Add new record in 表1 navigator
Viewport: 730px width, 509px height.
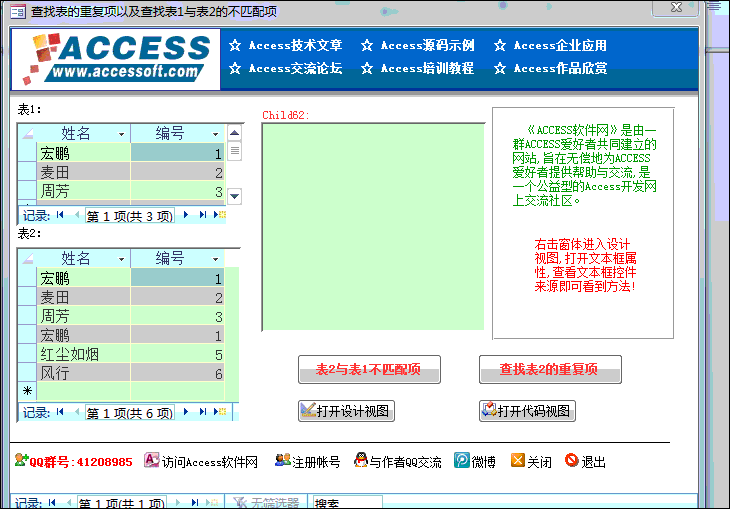tap(219, 215)
